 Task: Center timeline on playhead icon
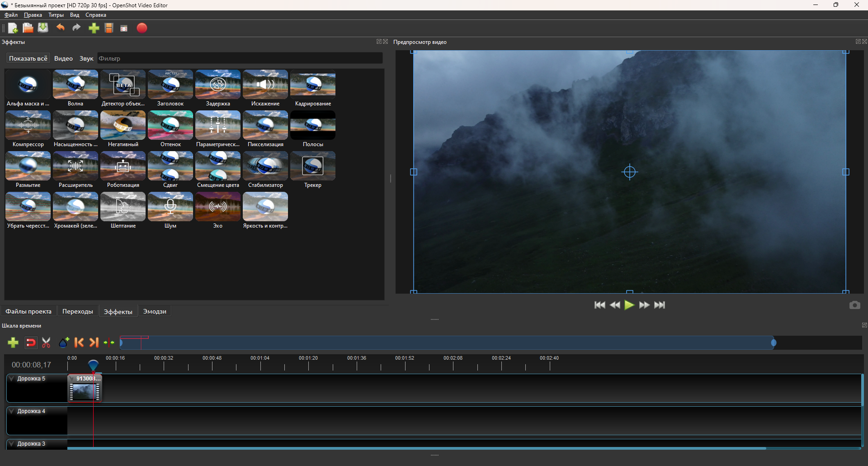tap(109, 342)
